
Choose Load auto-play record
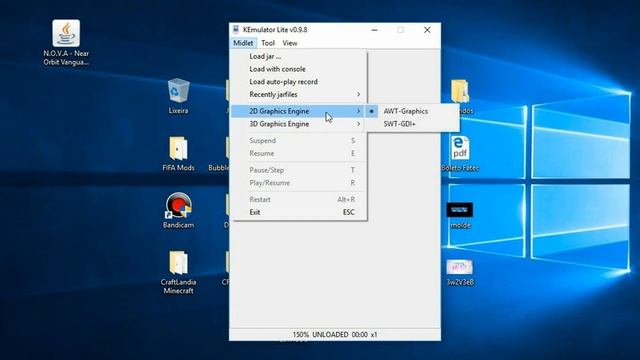coord(299,82)
